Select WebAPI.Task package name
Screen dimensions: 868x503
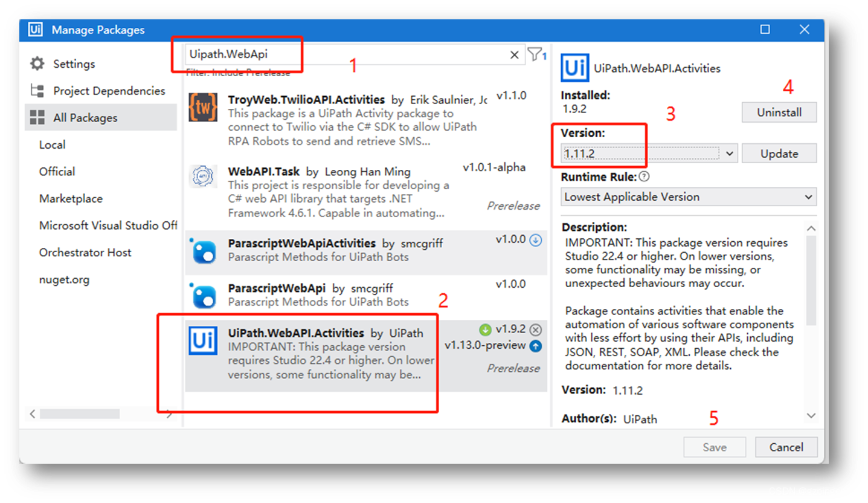(264, 172)
